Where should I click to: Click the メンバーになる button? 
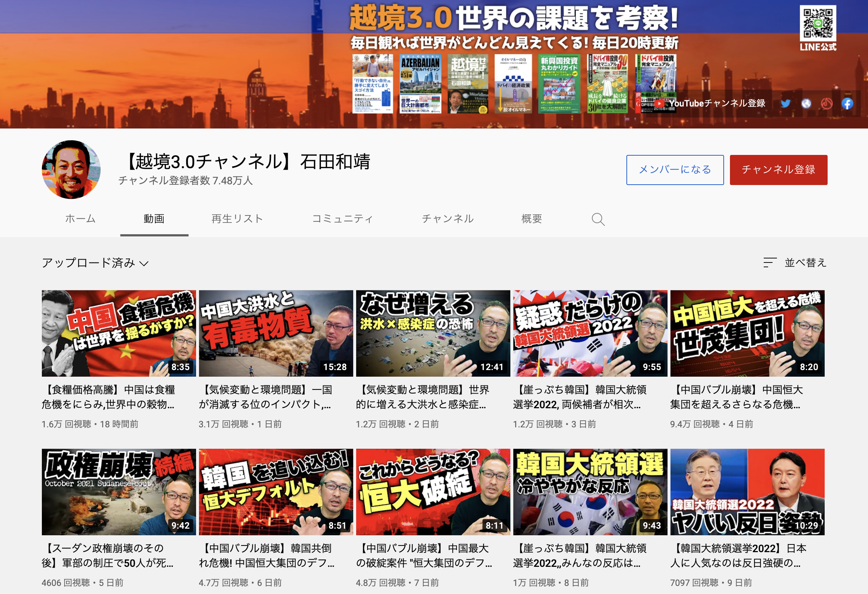[674, 170]
